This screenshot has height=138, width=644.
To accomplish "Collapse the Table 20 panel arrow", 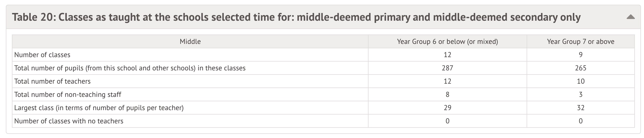I will coord(630,17).
